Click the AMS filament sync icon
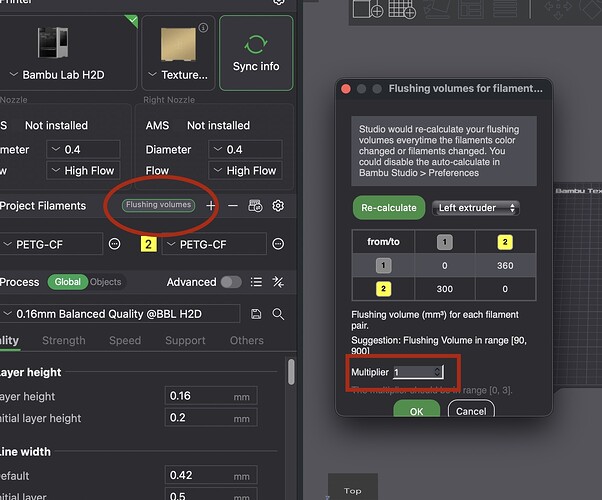Viewport: 602px width, 500px height. 255,206
